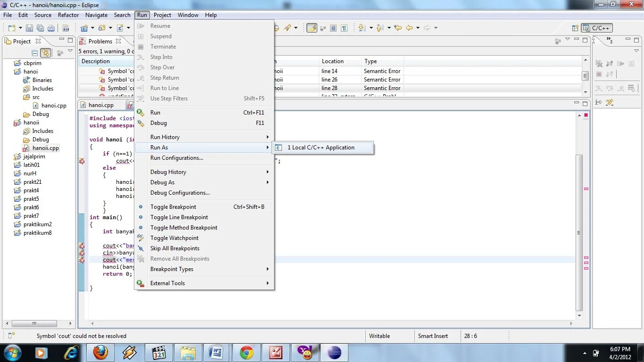Open the Project menu in menu bar
The image size is (644, 362).
coord(162,15)
